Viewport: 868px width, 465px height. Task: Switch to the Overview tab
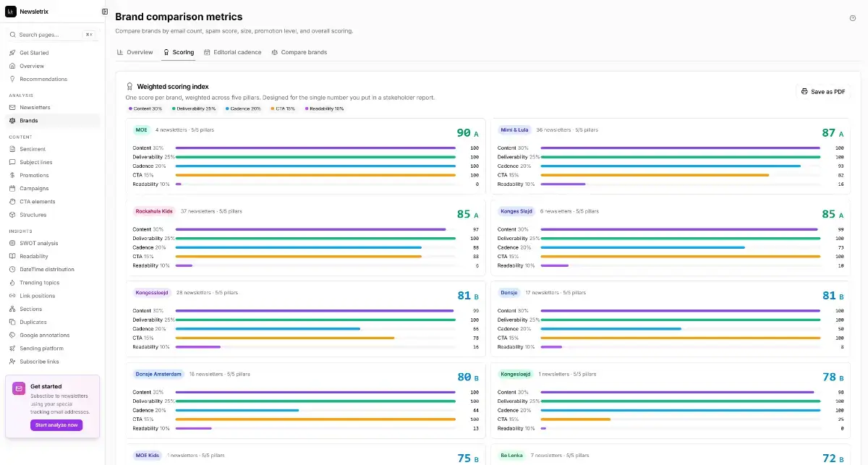click(x=135, y=52)
